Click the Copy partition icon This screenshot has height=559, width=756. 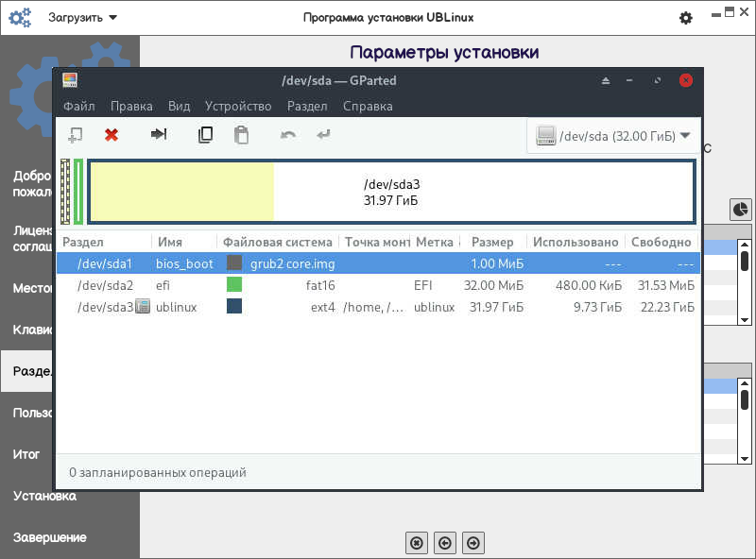(205, 135)
